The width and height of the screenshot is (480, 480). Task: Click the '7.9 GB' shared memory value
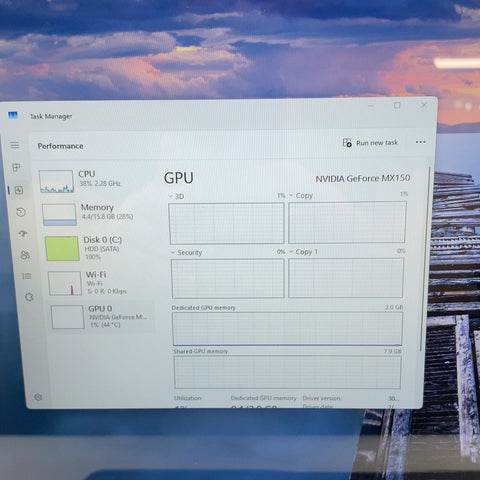[x=393, y=351]
